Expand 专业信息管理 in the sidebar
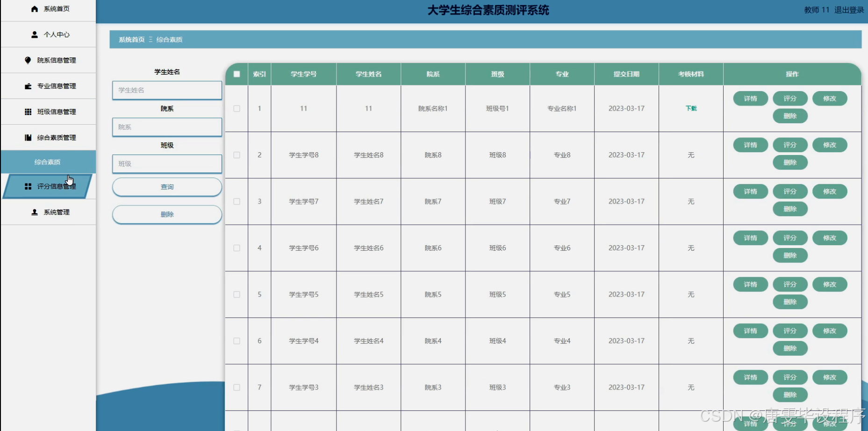The width and height of the screenshot is (868, 431). pyautogui.click(x=48, y=86)
